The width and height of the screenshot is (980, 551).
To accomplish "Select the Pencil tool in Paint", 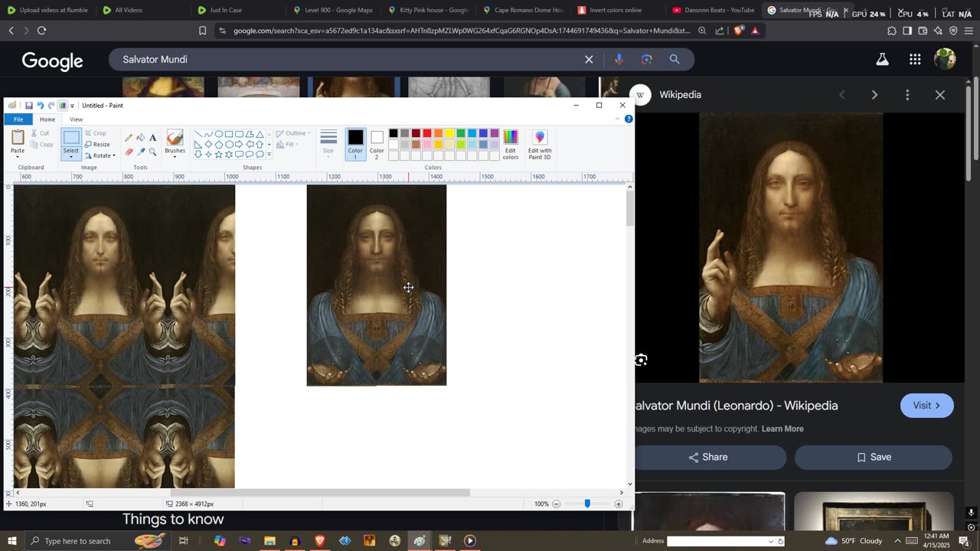I will point(129,138).
